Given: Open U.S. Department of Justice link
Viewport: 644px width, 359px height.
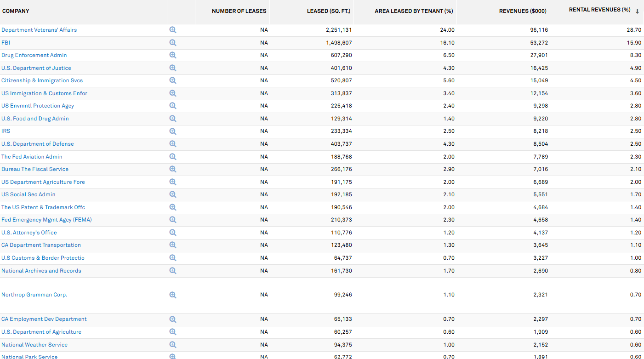Looking at the screenshot, I should 36,68.
